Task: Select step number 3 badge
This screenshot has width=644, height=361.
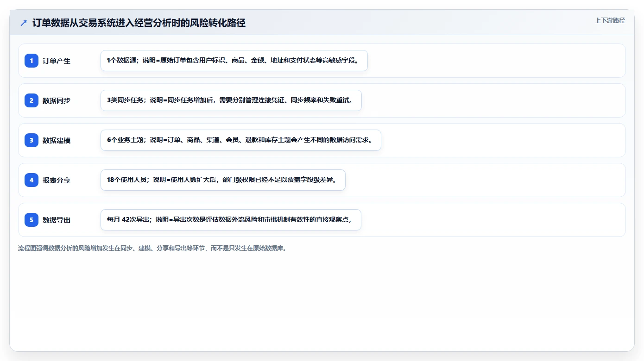Action: [x=32, y=140]
